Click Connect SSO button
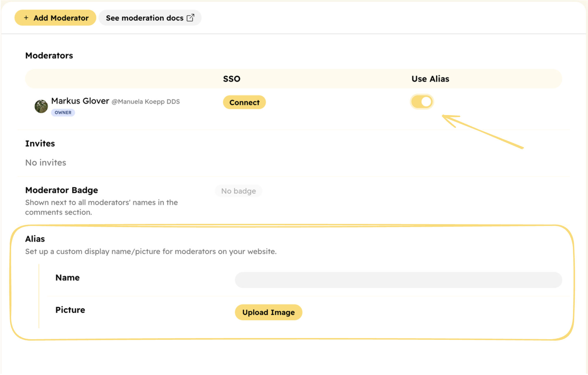The height and width of the screenshot is (375, 588). (244, 102)
